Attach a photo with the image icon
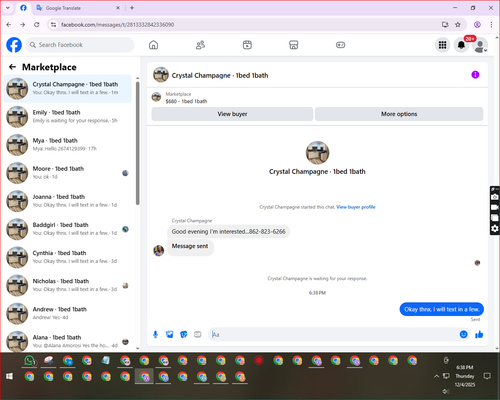This screenshot has height=400, width=500. (169, 334)
